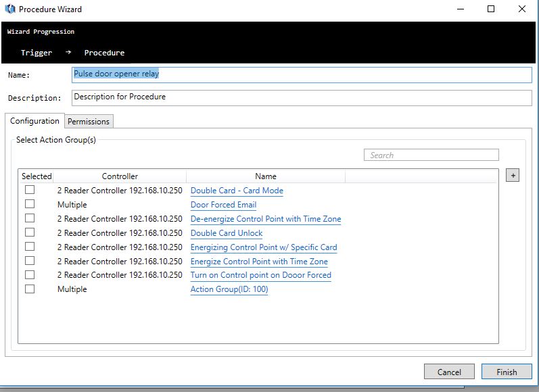This screenshot has height=392, width=539.
Task: Open the Action Group(ID: 100) link
Action: tap(229, 289)
